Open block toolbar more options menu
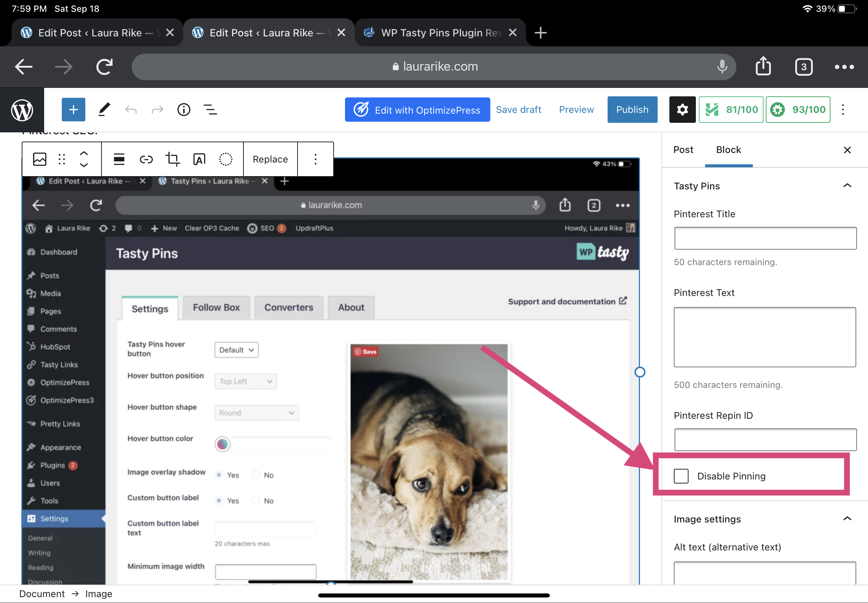Screen dimensions: 868x603 316,159
